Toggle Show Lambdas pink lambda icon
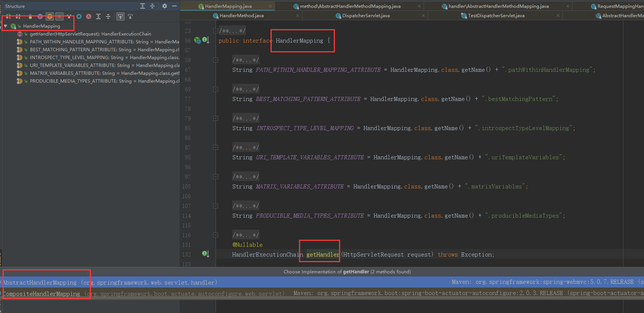Image resolution: width=644 pixels, height=313 pixels. (x=89, y=16)
